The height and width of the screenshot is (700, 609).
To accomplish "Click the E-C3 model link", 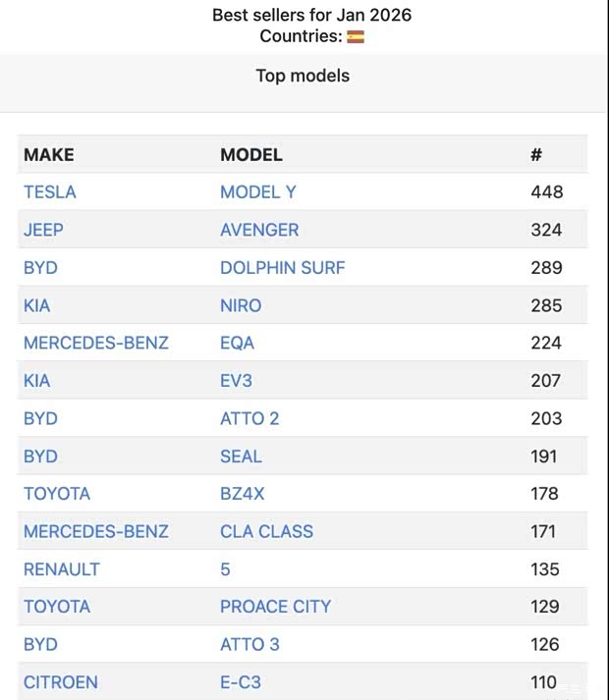I will click(x=241, y=682).
